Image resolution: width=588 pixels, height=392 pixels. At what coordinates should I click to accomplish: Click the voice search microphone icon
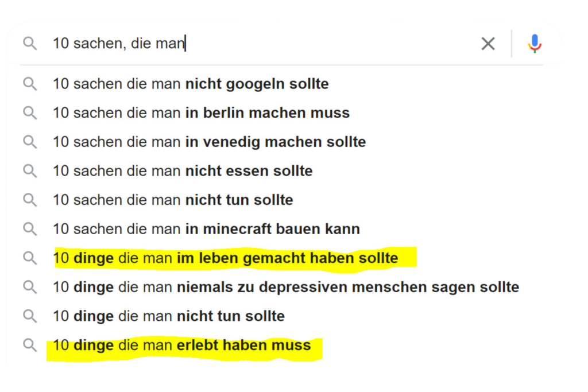pyautogui.click(x=535, y=44)
